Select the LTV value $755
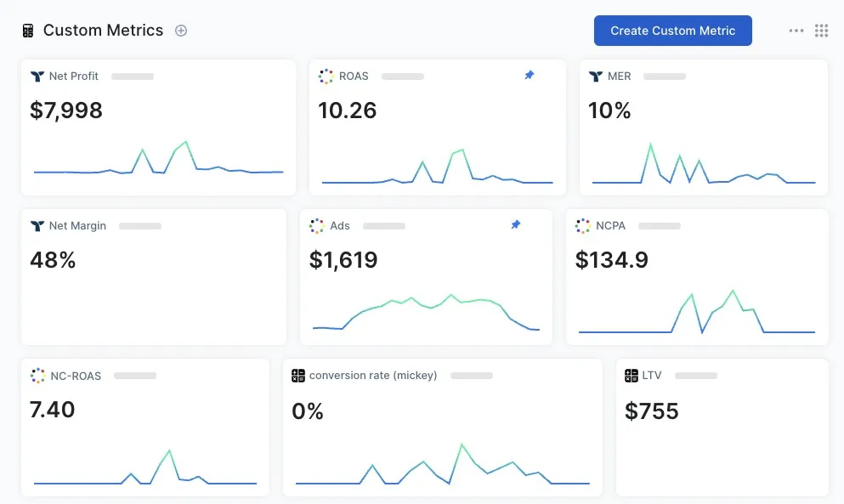844x504 pixels. [x=651, y=411]
